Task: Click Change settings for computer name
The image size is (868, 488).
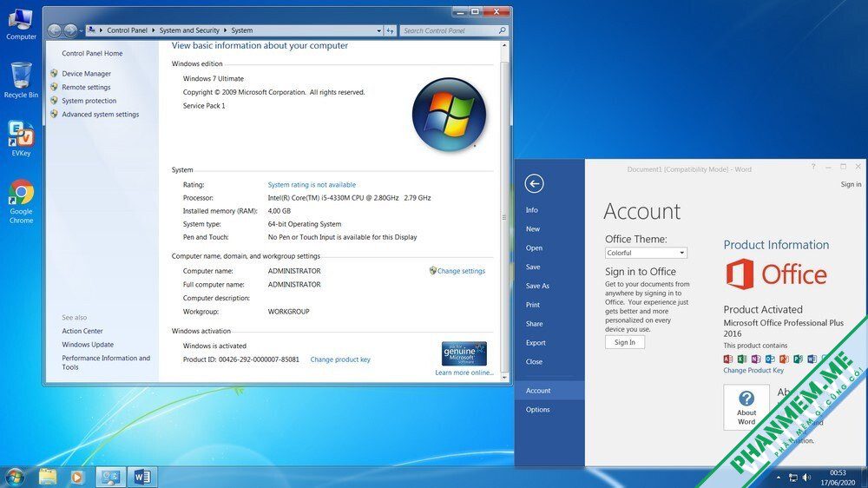Action: [461, 271]
